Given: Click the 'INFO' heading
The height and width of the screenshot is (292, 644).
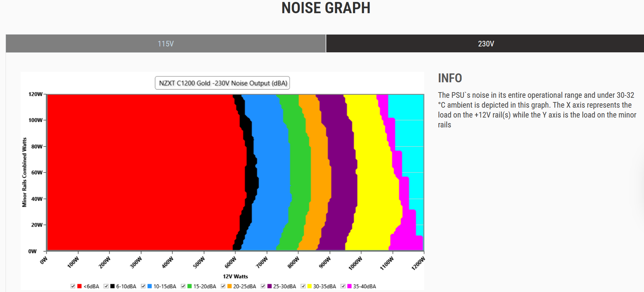Looking at the screenshot, I should (x=450, y=78).
